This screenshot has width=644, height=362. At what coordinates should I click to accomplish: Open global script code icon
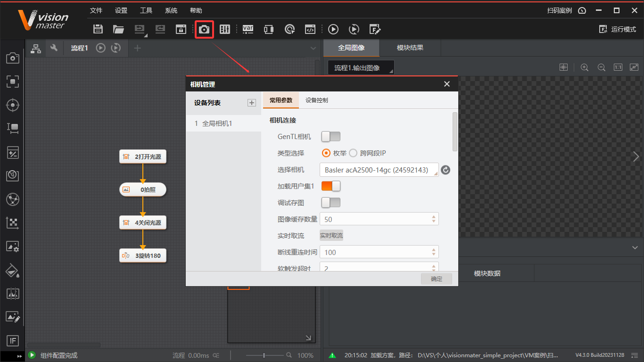point(310,29)
